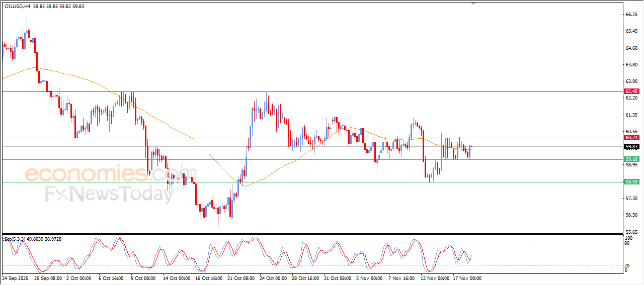Select the green 59.18 price tag
Image resolution: width=644 pixels, height=285 pixels.
pyautogui.click(x=631, y=159)
